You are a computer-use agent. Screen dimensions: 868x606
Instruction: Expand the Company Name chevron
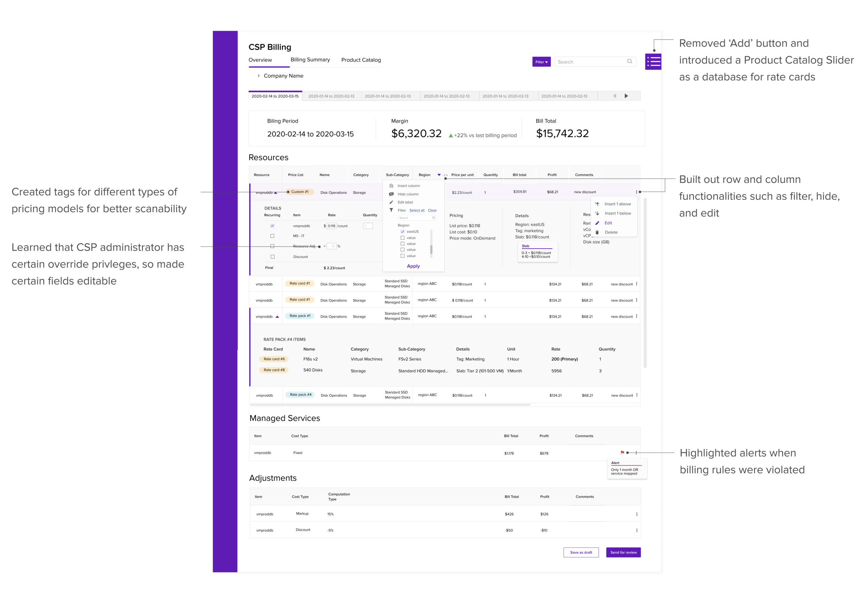tap(259, 76)
